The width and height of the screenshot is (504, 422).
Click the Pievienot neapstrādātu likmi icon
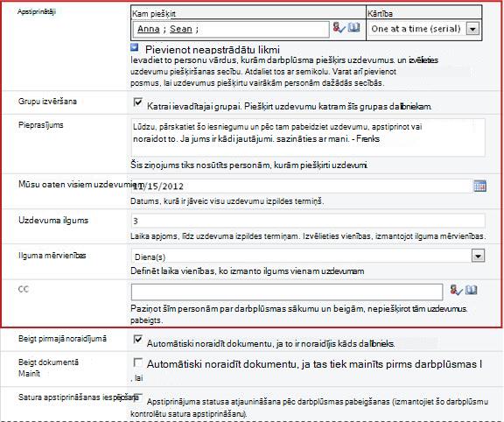click(135, 47)
